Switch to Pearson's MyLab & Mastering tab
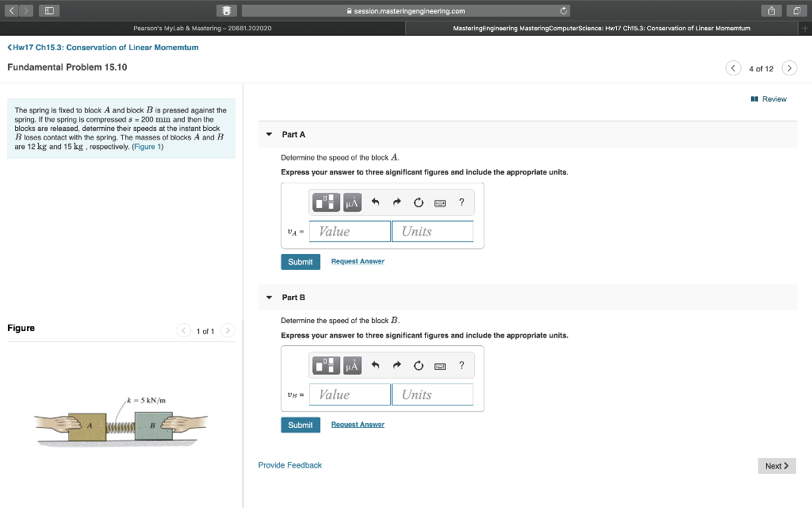The image size is (812, 508). tap(201, 28)
